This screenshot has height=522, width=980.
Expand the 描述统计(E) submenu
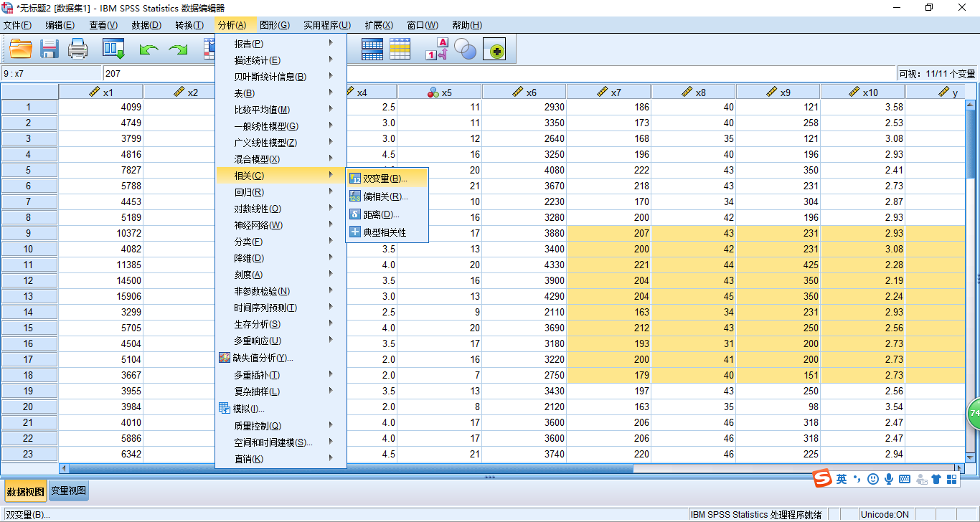281,60
